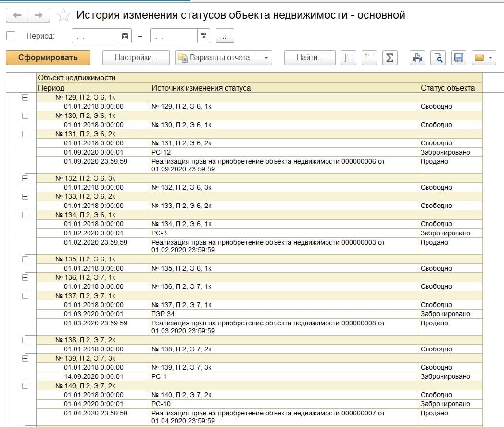Click the expand all groups icon
Image resolution: width=504 pixels, height=427 pixels.
348,58
